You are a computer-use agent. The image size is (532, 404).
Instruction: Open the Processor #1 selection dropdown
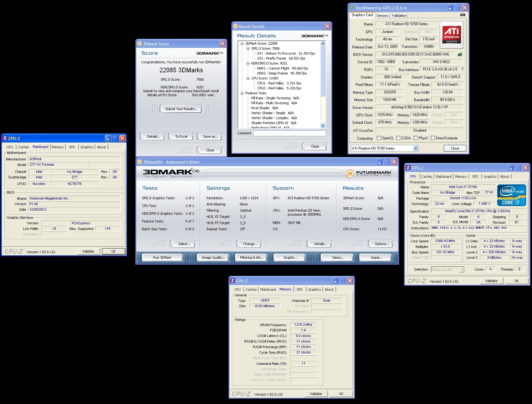462,270
